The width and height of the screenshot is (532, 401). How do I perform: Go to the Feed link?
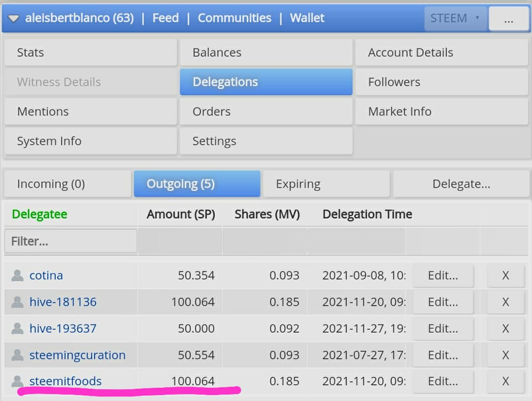[166, 18]
